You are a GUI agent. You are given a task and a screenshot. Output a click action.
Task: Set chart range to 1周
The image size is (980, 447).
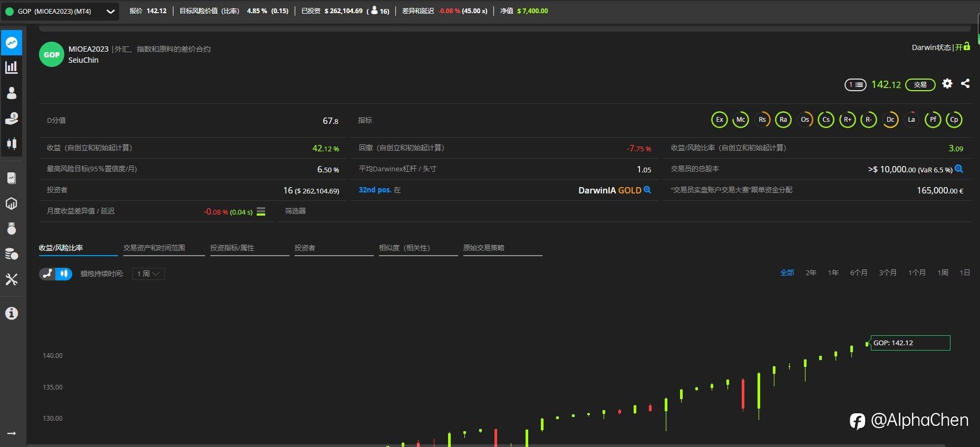point(943,273)
